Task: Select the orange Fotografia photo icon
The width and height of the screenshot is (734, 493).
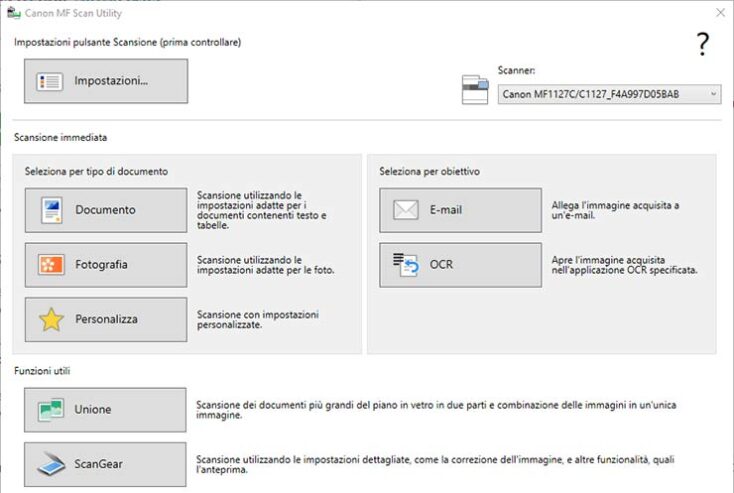Action: [x=51, y=265]
